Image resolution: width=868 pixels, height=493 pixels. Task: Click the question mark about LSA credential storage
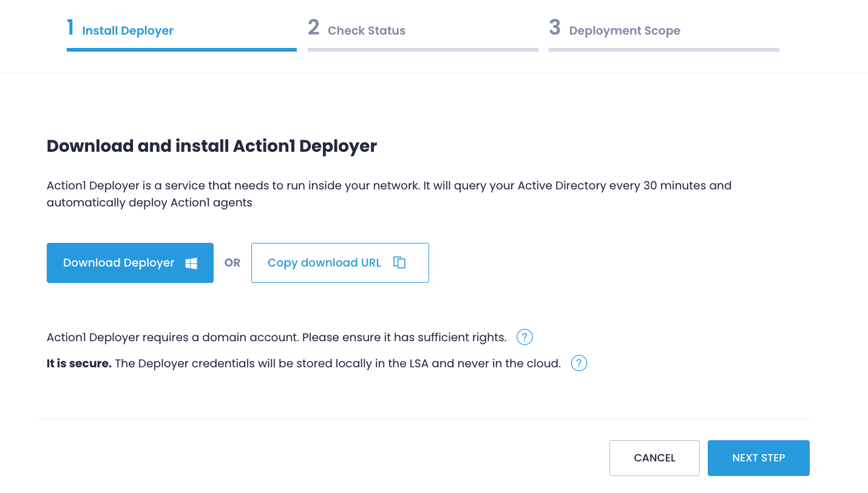579,363
